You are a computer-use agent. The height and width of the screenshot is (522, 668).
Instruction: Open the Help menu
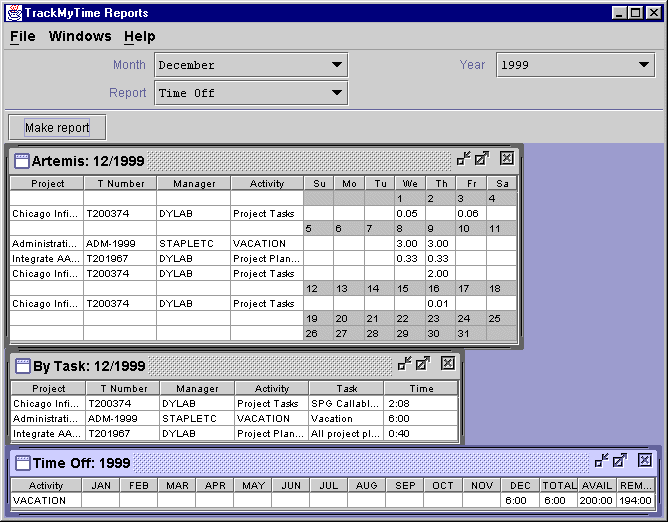click(140, 36)
